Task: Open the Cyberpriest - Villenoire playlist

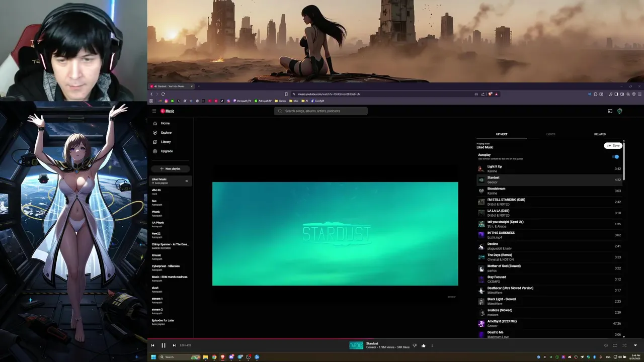Action: (171, 267)
